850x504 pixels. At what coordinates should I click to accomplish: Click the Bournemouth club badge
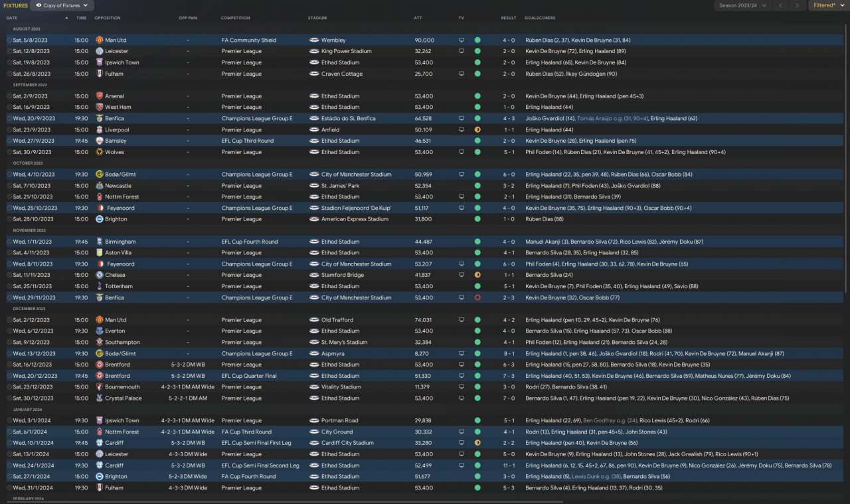99,387
